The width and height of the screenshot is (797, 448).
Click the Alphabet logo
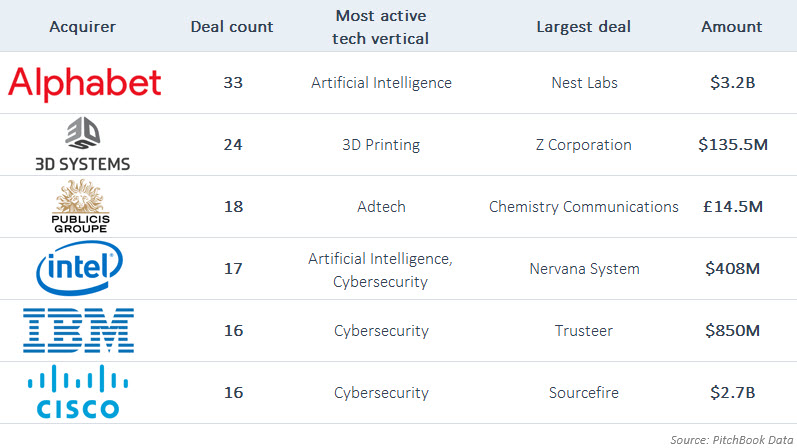84,83
